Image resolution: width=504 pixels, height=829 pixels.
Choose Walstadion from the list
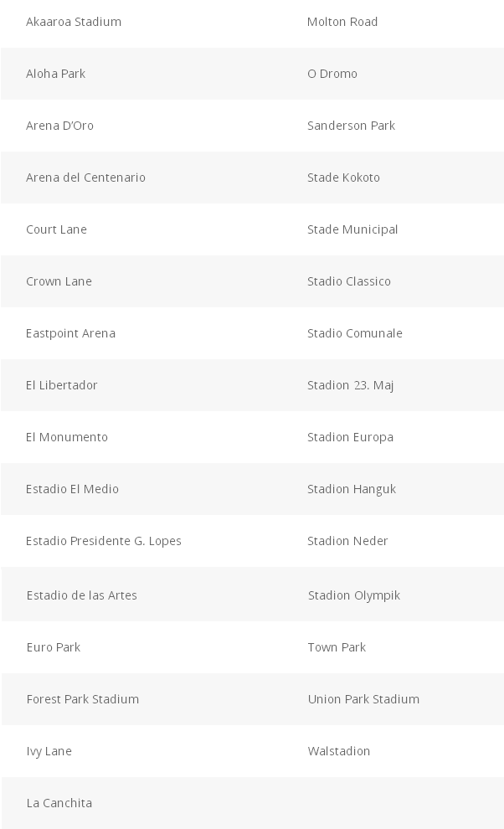[x=339, y=751]
